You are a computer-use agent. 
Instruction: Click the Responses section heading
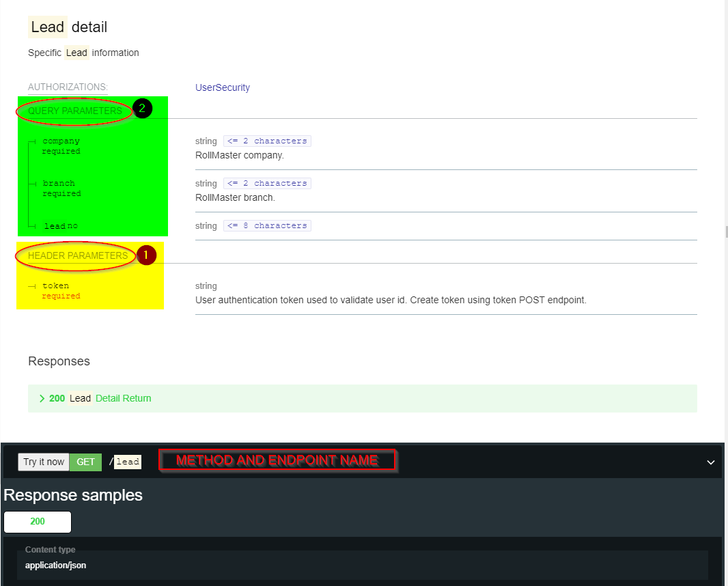click(59, 361)
